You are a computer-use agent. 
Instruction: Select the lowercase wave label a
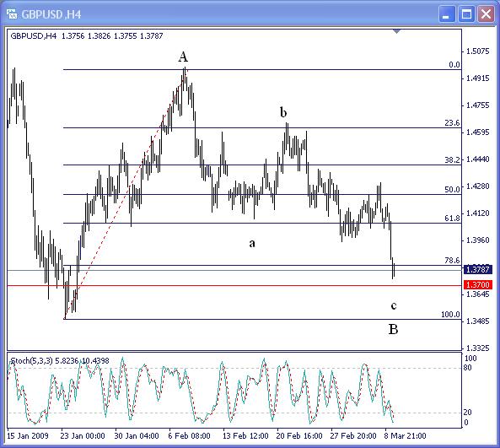coord(252,244)
